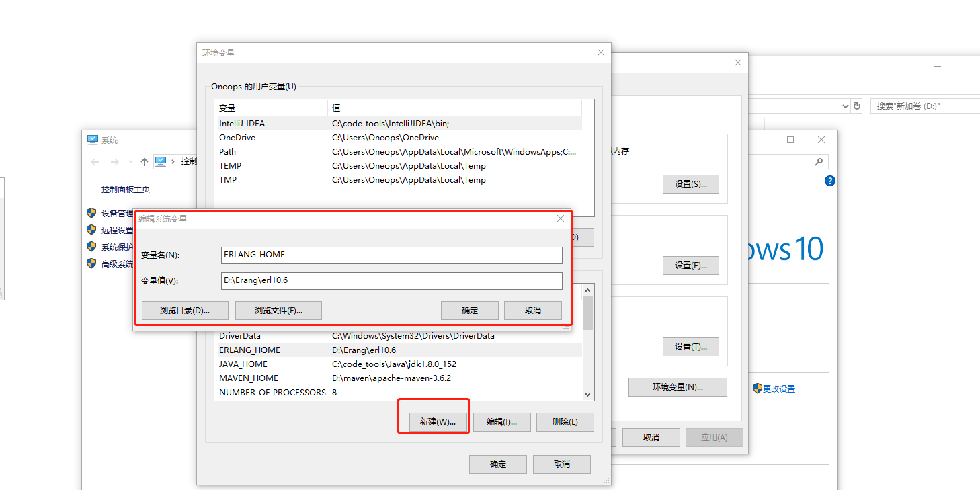
Task: Confirm with 确定 in 编辑系统变量 dialog
Action: (x=470, y=311)
